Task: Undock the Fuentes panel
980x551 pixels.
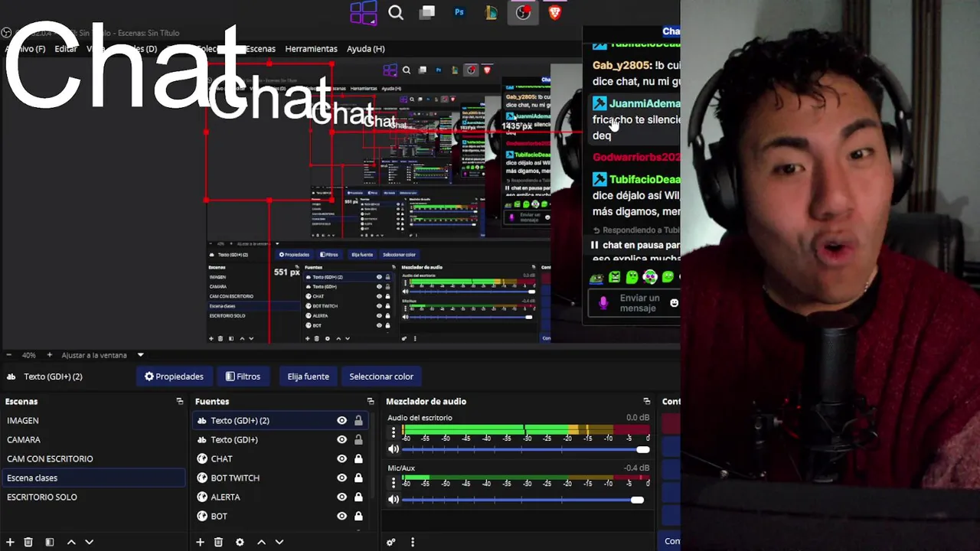Action: click(x=371, y=401)
